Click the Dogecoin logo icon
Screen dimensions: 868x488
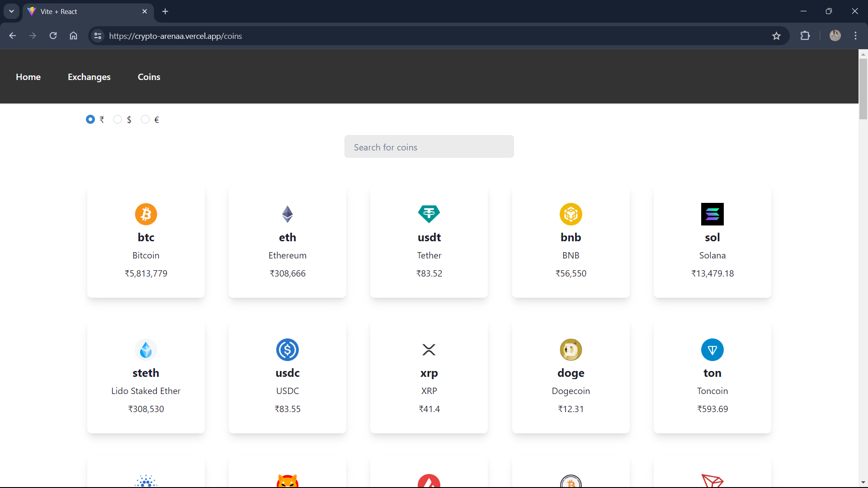click(571, 350)
